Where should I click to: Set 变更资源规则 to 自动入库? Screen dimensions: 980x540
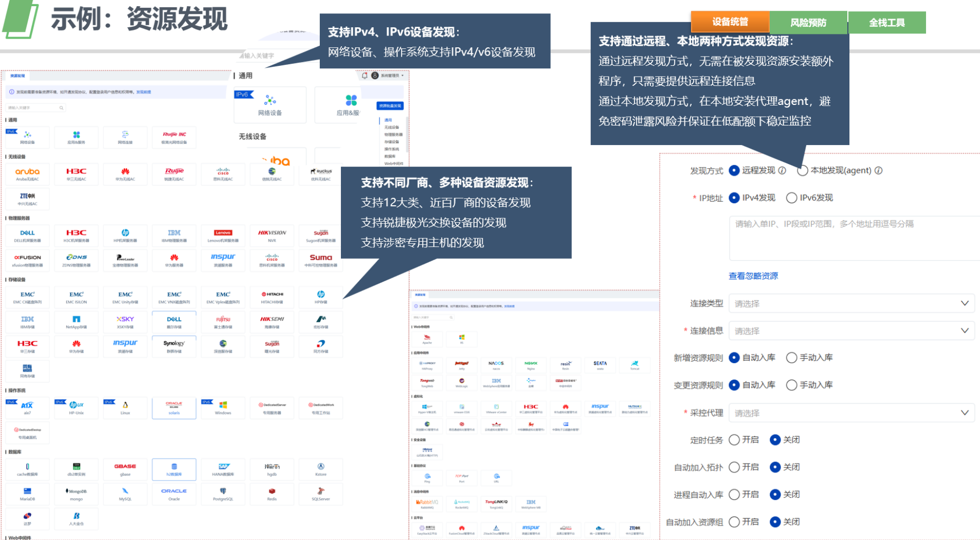(734, 385)
